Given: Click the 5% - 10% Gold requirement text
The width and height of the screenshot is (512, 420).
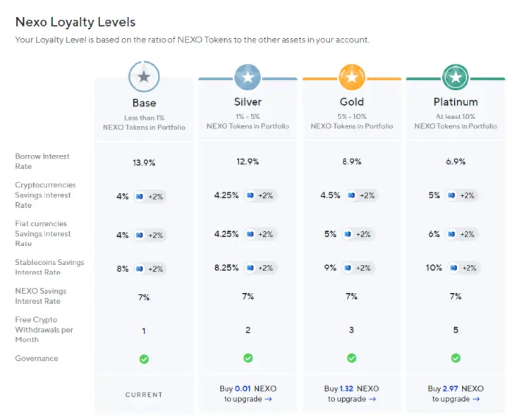Looking at the screenshot, I should [352, 116].
